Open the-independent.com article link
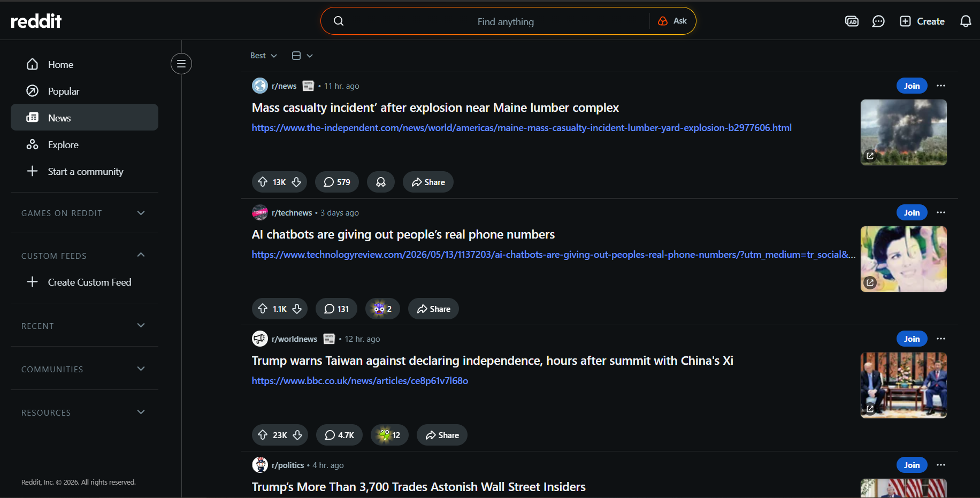This screenshot has height=498, width=980. (522, 128)
